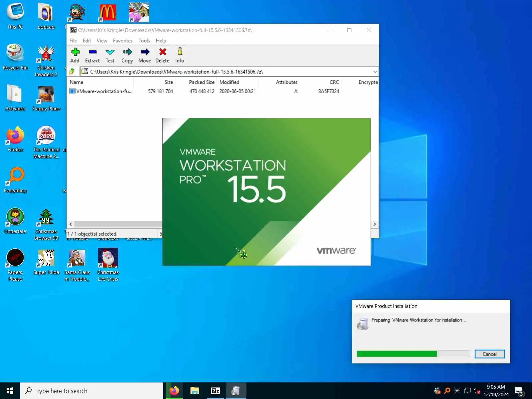532x399 pixels.
Task: Open The Political Machine 2 shortcut
Action: coord(46,142)
